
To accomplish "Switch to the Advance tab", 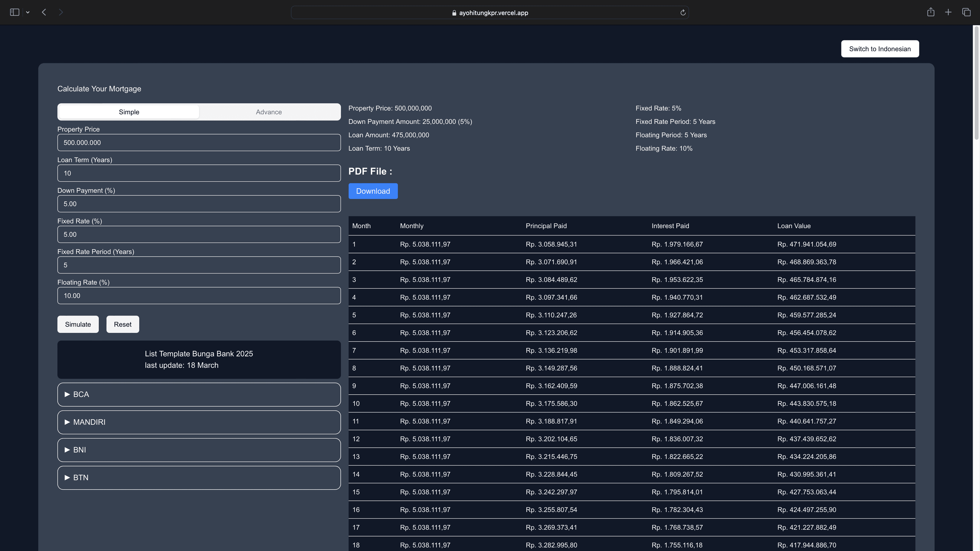I will tap(268, 112).
